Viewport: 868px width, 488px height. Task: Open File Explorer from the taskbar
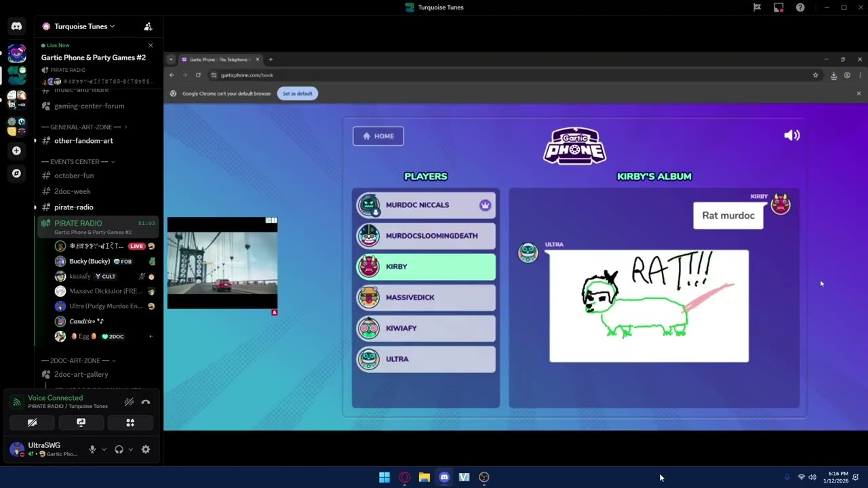click(x=425, y=477)
